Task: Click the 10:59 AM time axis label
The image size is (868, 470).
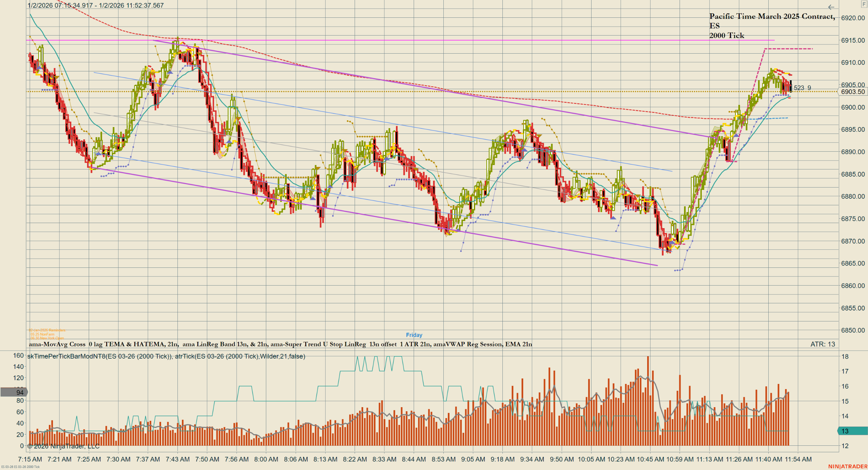Action: click(680, 459)
